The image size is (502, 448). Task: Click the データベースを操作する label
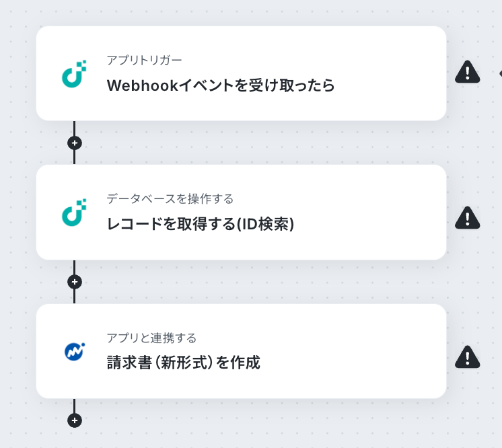pos(170,198)
